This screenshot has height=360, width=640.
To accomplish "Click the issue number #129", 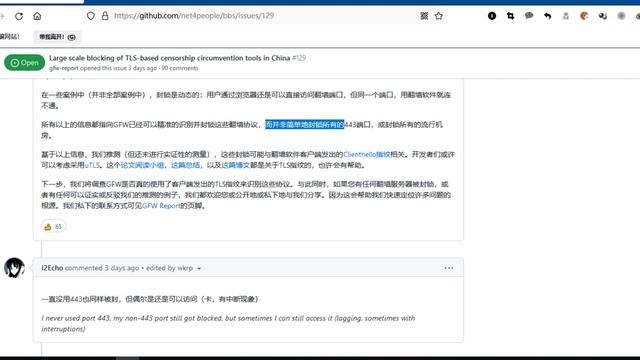I will 299,58.
